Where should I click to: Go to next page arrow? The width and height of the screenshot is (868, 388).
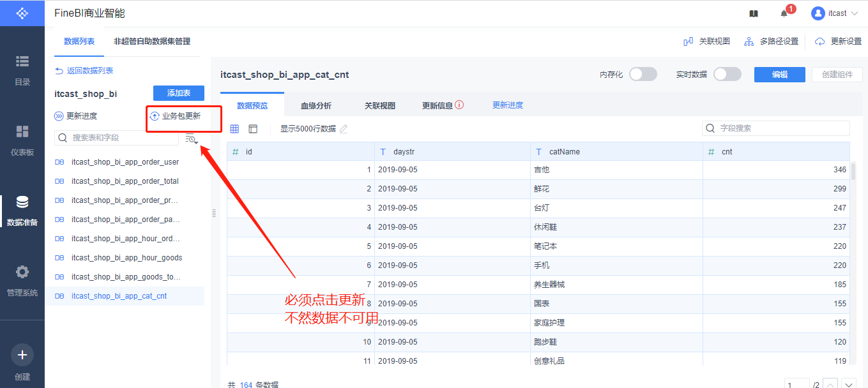tap(848, 385)
